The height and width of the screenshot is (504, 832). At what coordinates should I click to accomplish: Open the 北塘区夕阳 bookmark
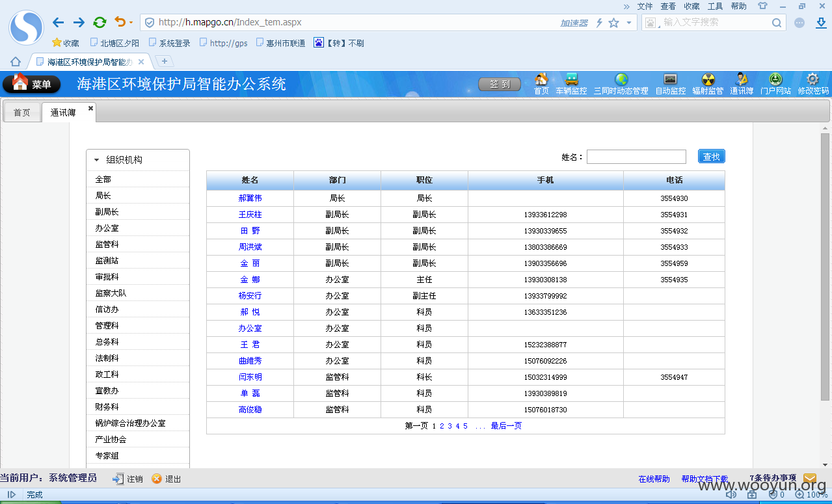[x=114, y=43]
